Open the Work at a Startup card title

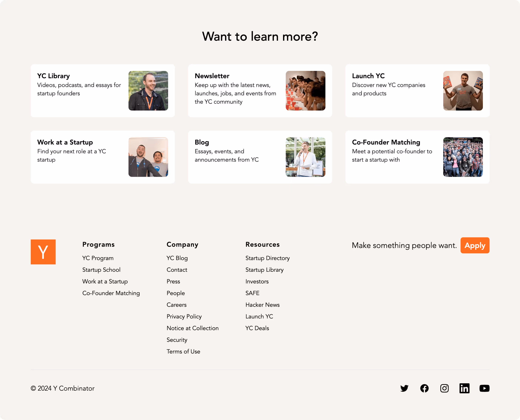click(65, 142)
